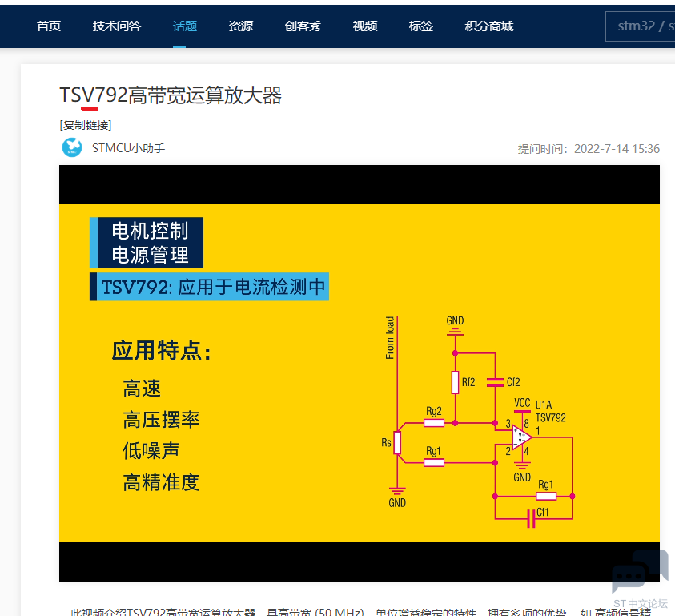Click the 应用特点 text in slide

pyautogui.click(x=162, y=350)
